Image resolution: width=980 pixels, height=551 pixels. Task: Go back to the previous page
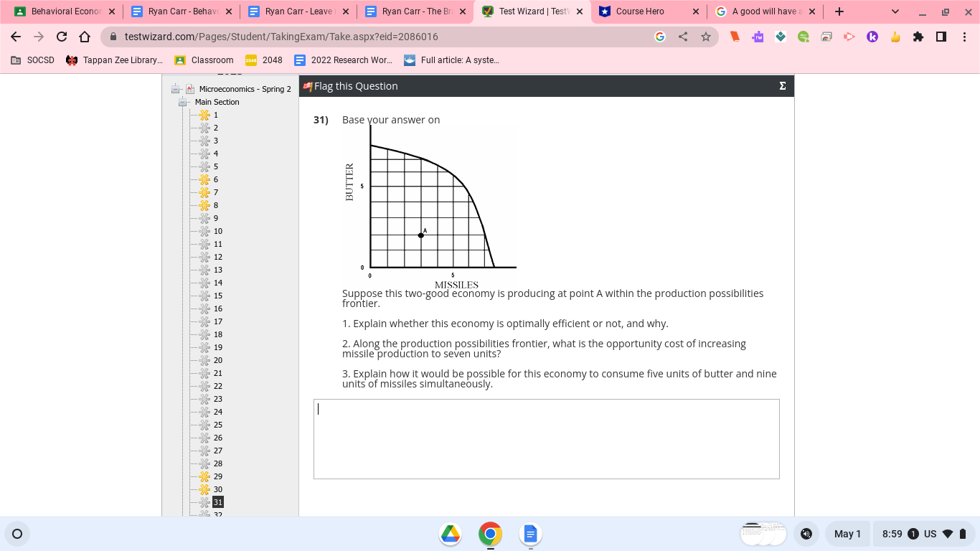click(x=16, y=37)
